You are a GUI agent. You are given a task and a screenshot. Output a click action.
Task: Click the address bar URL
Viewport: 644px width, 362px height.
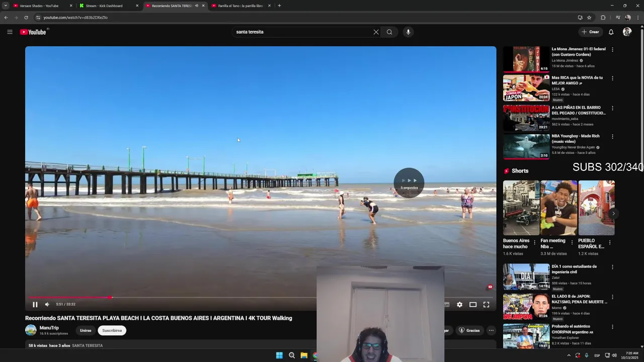click(x=75, y=18)
